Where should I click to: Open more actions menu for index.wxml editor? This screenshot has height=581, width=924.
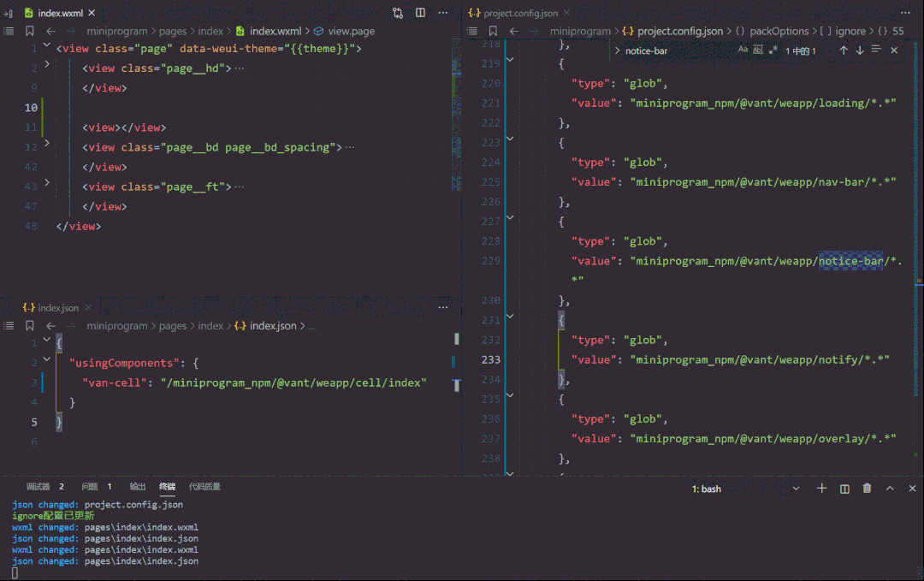pos(443,13)
